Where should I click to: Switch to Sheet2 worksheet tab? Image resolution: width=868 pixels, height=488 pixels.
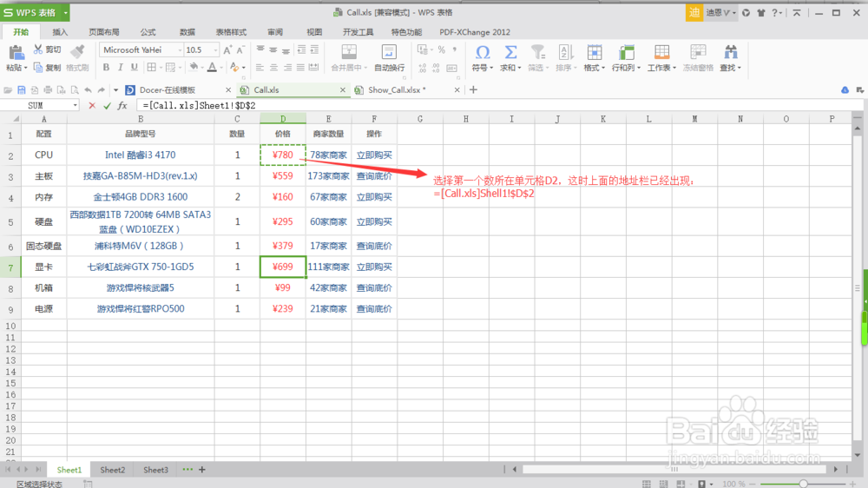(112, 470)
